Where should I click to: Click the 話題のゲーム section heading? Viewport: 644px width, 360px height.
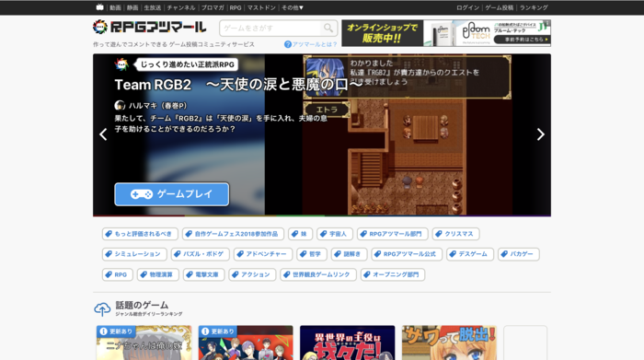coord(142,305)
